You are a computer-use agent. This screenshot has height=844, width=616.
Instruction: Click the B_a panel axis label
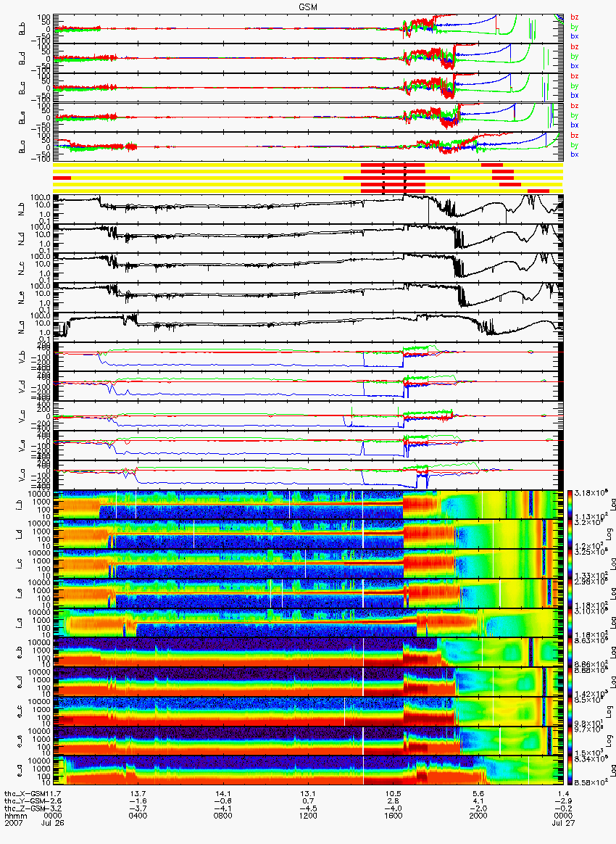[x=22, y=148]
